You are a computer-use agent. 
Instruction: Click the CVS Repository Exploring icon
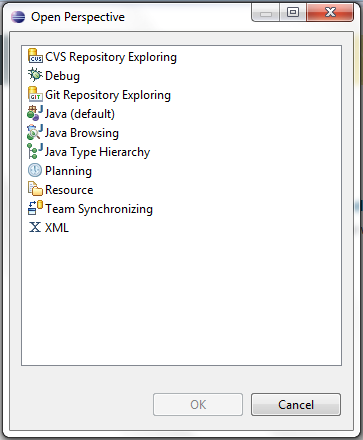tap(35, 56)
